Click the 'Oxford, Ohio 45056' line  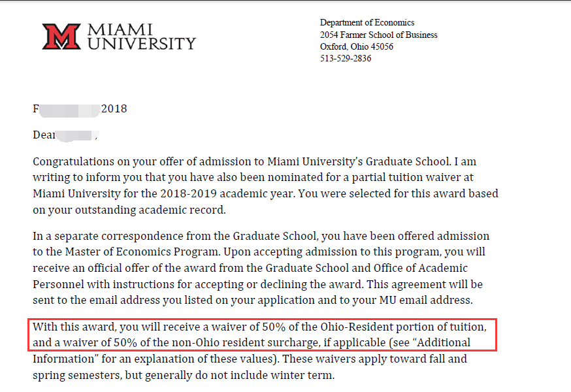point(356,46)
